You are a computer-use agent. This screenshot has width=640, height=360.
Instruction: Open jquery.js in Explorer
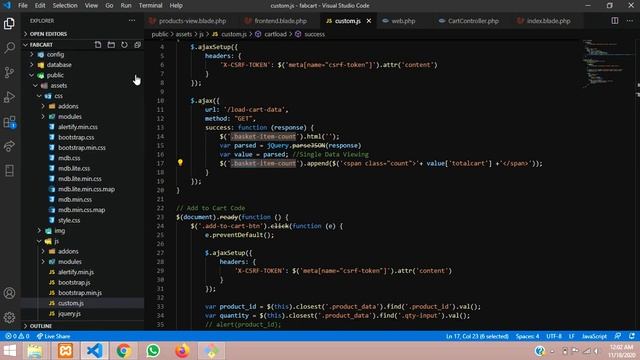[69, 313]
